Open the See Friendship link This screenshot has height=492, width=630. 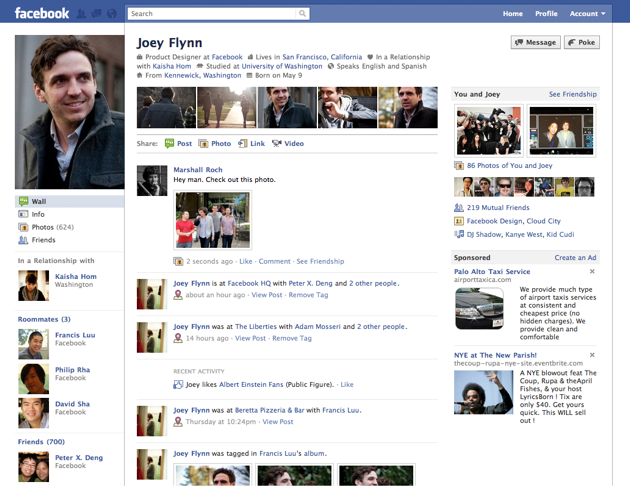(x=572, y=94)
